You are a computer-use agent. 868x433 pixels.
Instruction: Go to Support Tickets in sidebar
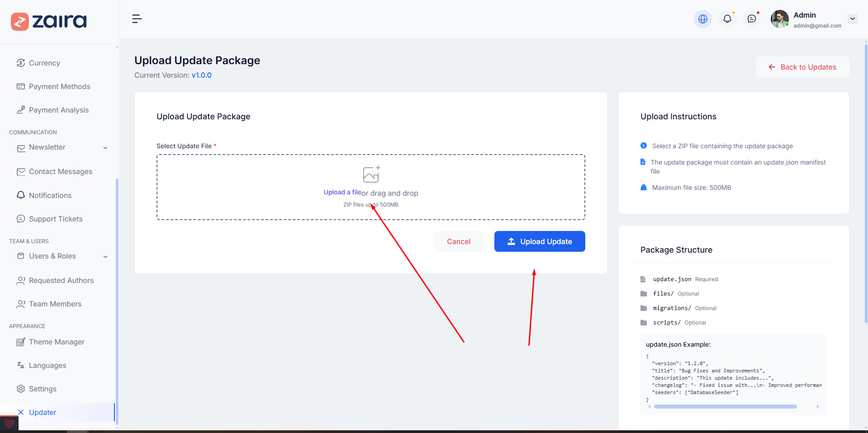(56, 219)
